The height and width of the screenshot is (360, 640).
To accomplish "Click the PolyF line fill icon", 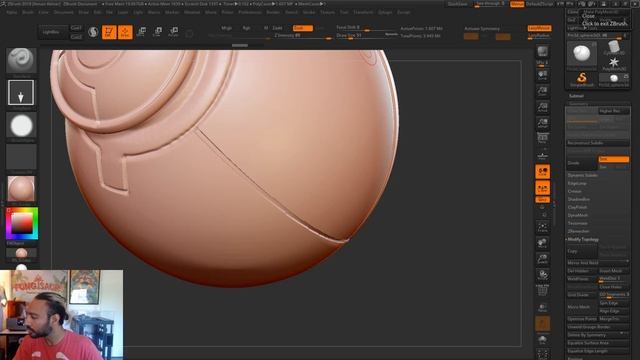I will (542, 291).
